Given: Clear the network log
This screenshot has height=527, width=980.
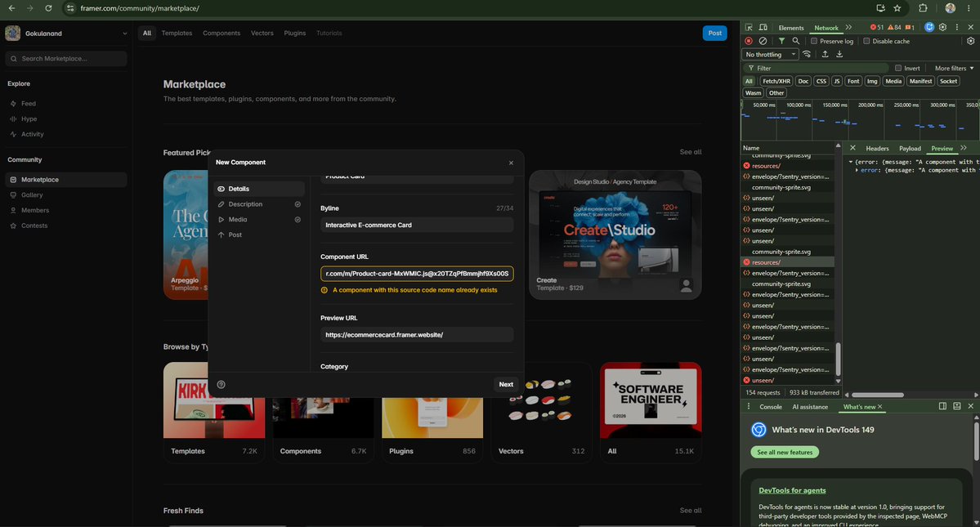Looking at the screenshot, I should coord(763,41).
